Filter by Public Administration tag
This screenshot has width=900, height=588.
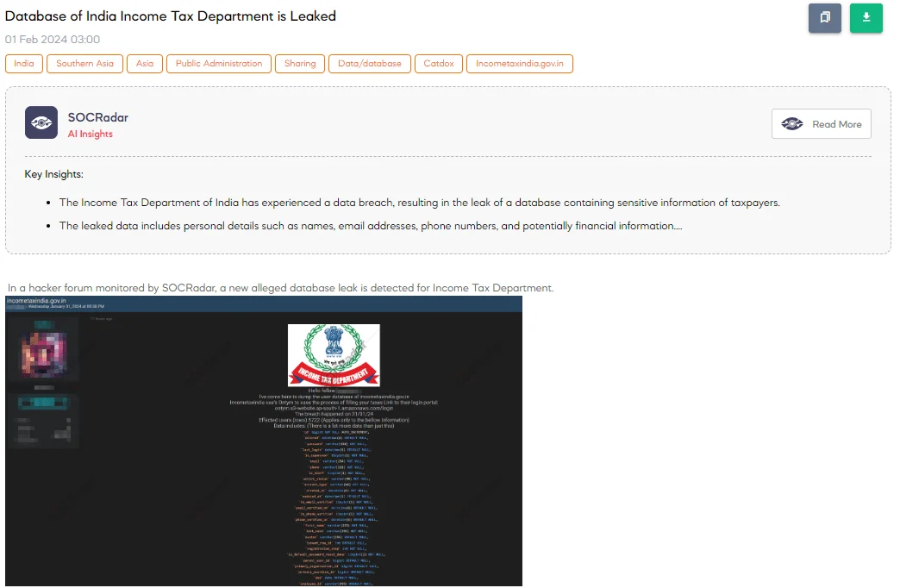point(219,64)
